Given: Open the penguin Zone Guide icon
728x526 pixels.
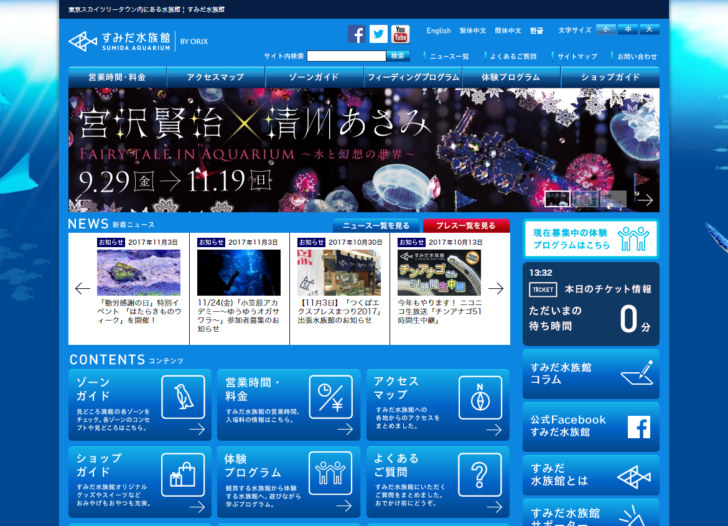Looking at the screenshot, I should click(x=183, y=397).
